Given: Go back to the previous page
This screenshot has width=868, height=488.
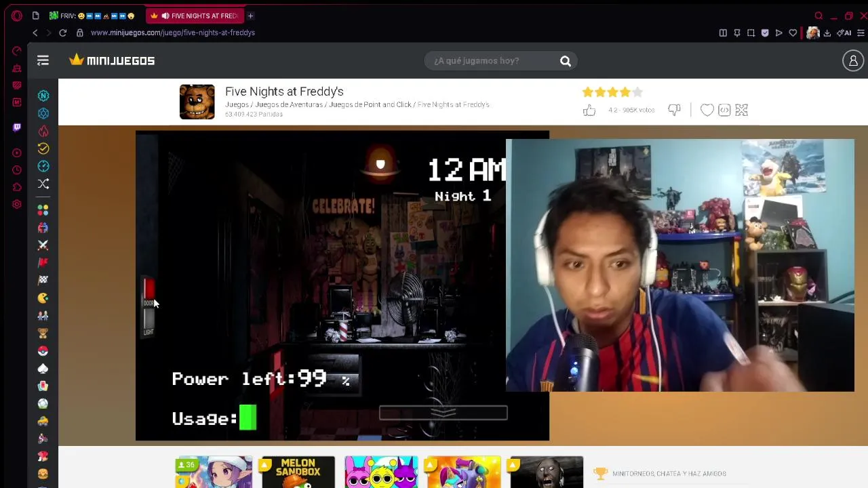Looking at the screenshot, I should (x=35, y=33).
